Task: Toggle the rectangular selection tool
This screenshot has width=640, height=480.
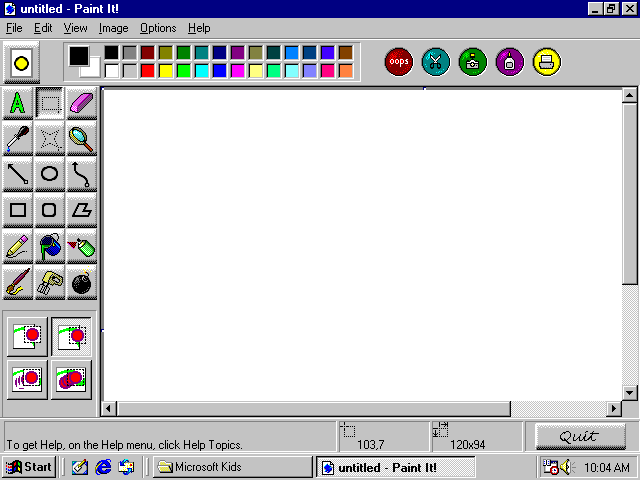Action: click(49, 103)
